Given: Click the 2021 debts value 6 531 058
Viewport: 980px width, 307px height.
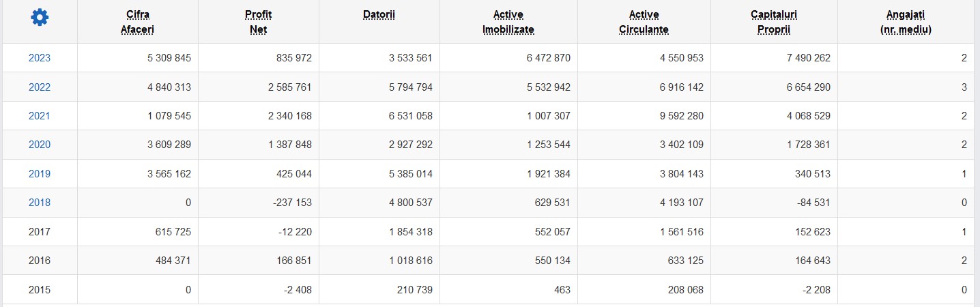Looking at the screenshot, I should (411, 116).
